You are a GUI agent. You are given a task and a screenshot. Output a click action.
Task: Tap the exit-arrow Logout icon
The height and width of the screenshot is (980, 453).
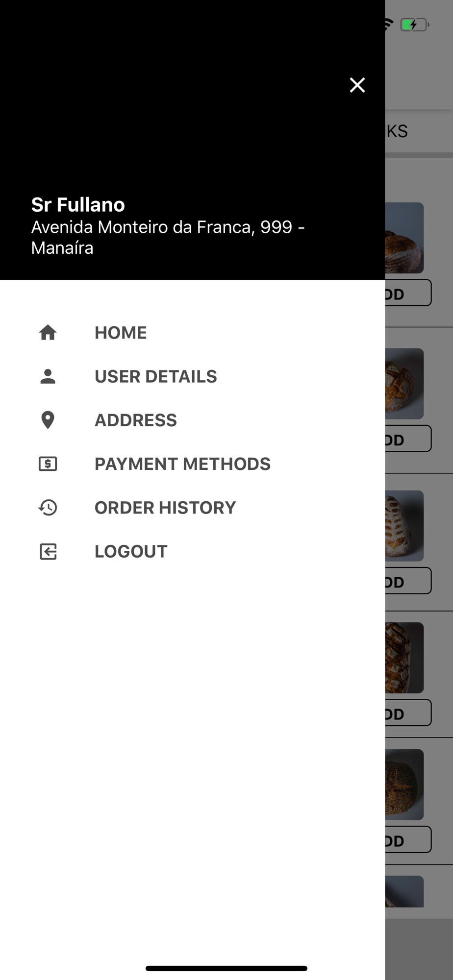[48, 551]
